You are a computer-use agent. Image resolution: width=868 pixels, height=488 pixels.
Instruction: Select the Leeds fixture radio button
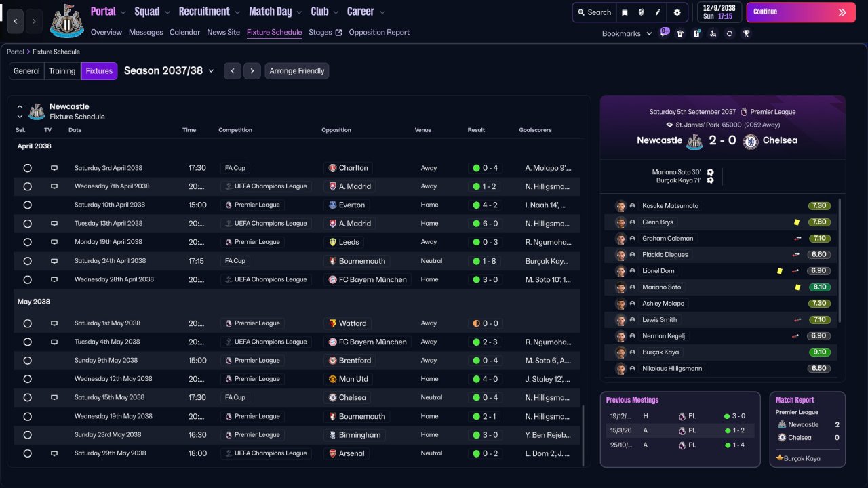click(x=27, y=242)
